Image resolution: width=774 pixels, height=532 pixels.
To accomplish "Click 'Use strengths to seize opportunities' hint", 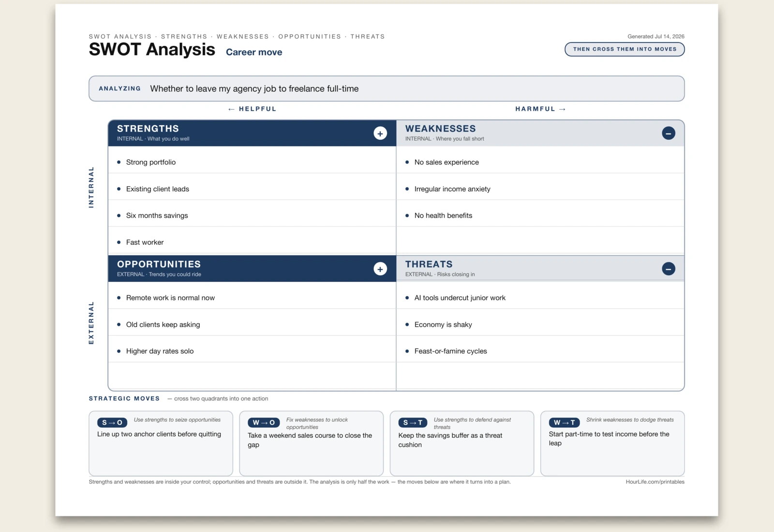I will (x=177, y=420).
